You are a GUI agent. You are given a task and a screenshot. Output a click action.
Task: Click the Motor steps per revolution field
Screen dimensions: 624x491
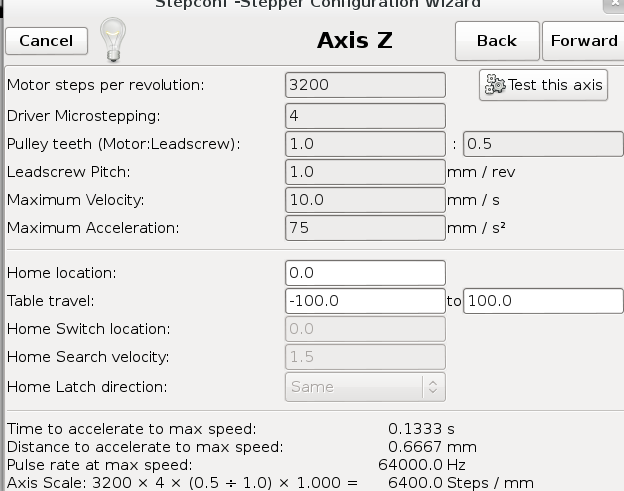[365, 85]
